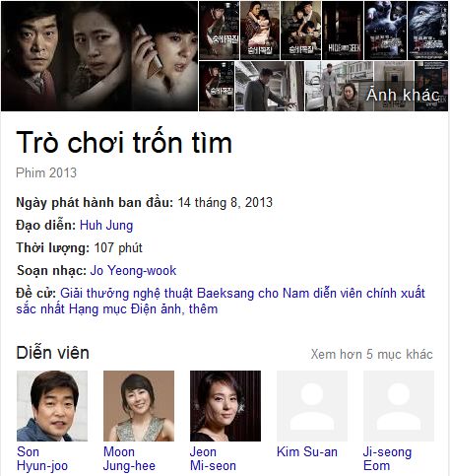Open the Huh Jung director link
The width and height of the screenshot is (450, 476).
[x=106, y=226]
